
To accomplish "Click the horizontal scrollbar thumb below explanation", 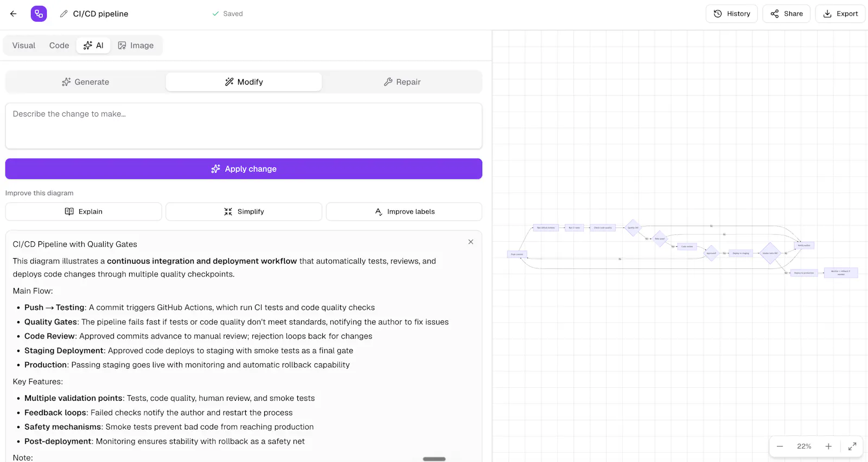I will click(434, 459).
